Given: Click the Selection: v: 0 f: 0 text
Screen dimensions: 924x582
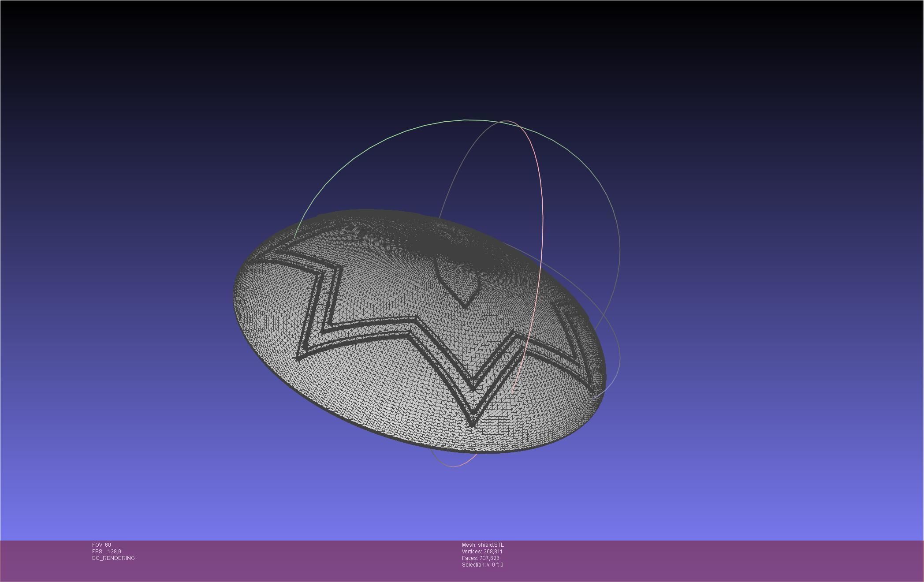Looking at the screenshot, I should 483,565.
